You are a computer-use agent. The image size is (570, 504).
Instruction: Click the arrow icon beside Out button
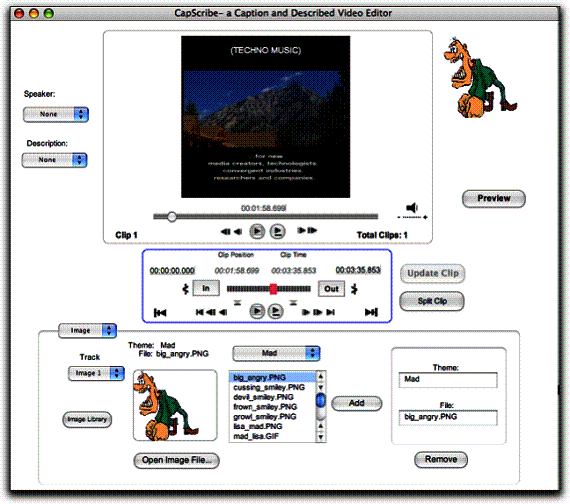point(354,289)
